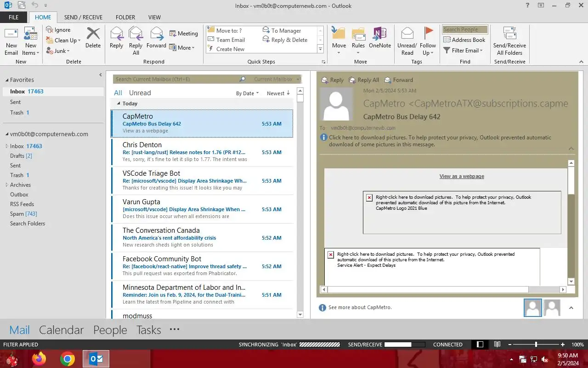The width and height of the screenshot is (588, 368).
Task: Click the Search People field
Action: [465, 29]
